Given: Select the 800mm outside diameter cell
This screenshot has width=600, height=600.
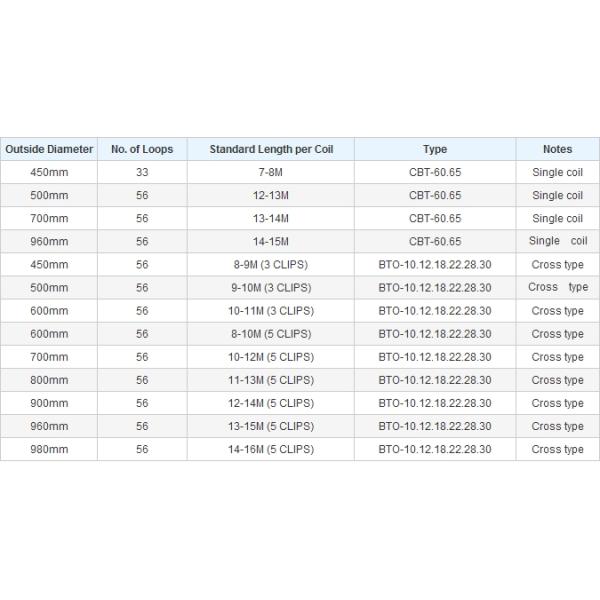Looking at the screenshot, I should point(49,380).
